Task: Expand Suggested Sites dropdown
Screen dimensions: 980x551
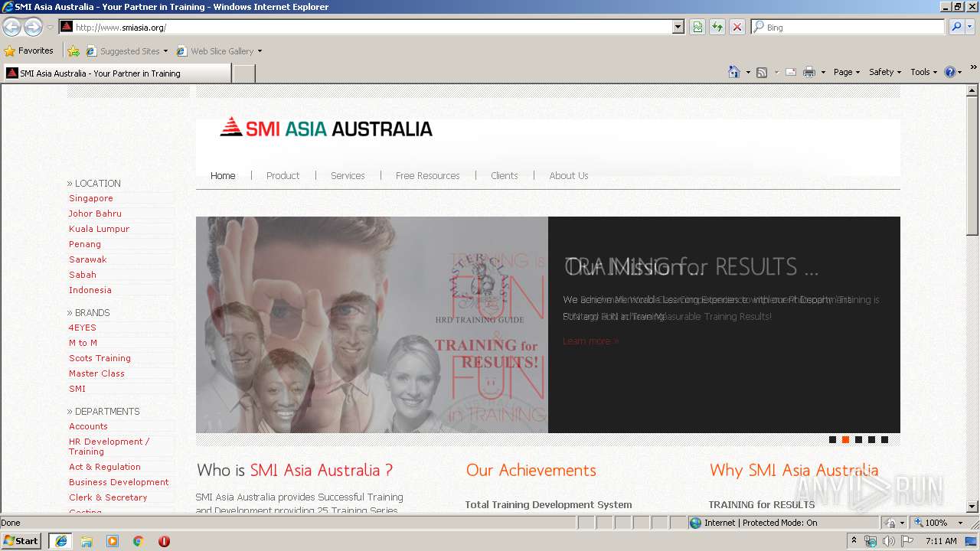Action: pos(165,51)
